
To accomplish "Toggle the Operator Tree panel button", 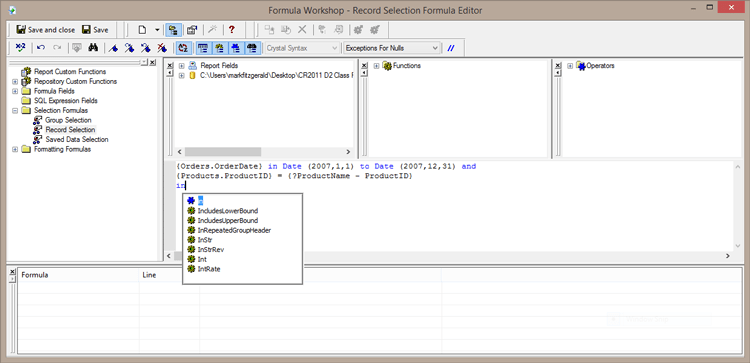I will pyautogui.click(x=235, y=47).
